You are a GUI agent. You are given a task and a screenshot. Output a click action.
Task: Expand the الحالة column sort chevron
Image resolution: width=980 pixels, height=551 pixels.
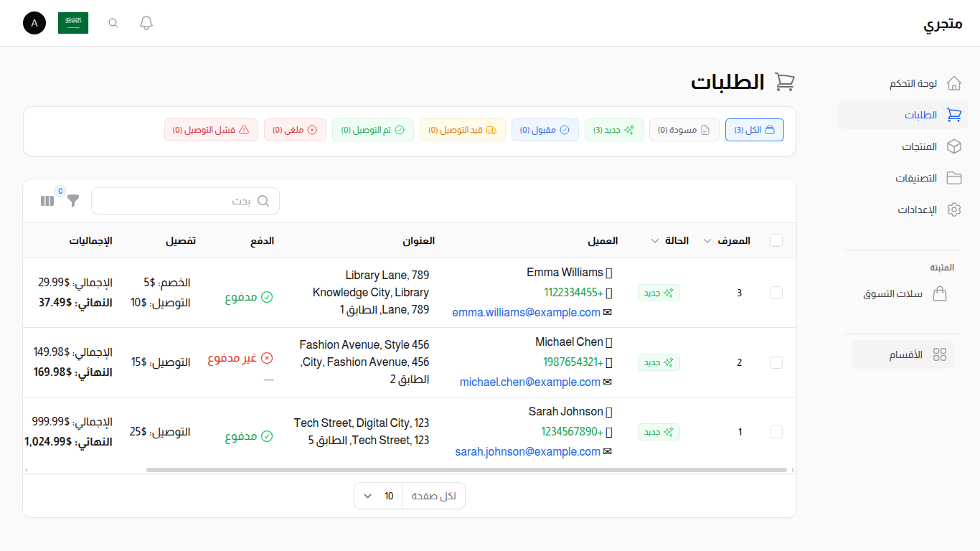(x=654, y=241)
